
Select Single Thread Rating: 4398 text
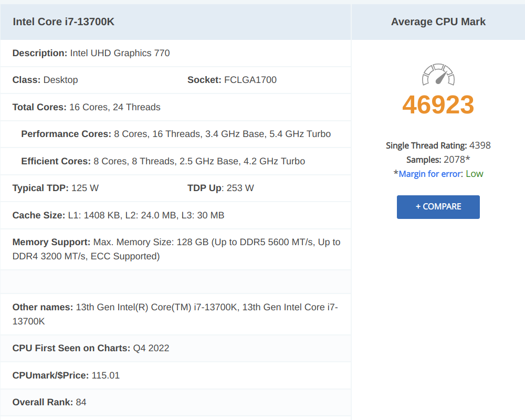point(438,146)
